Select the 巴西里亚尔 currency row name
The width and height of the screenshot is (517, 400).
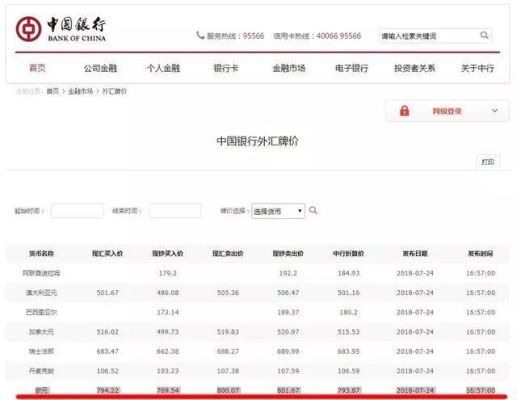tap(41, 312)
